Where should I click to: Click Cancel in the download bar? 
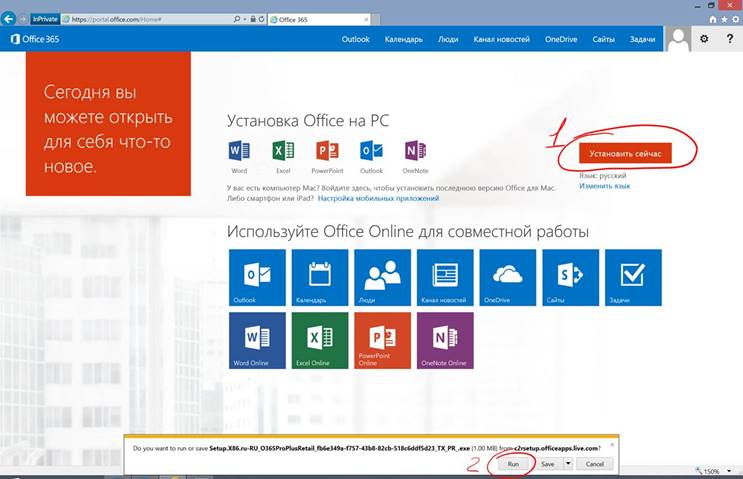594,464
